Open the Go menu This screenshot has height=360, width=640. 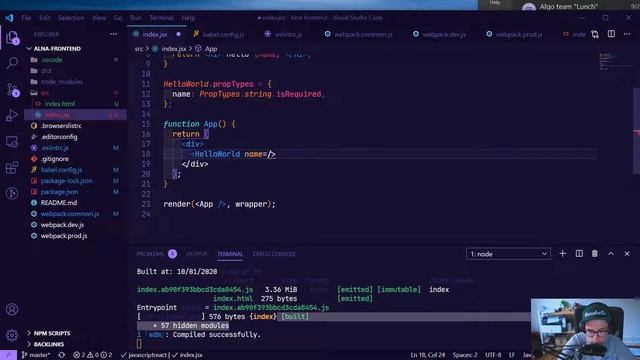tap(118, 18)
